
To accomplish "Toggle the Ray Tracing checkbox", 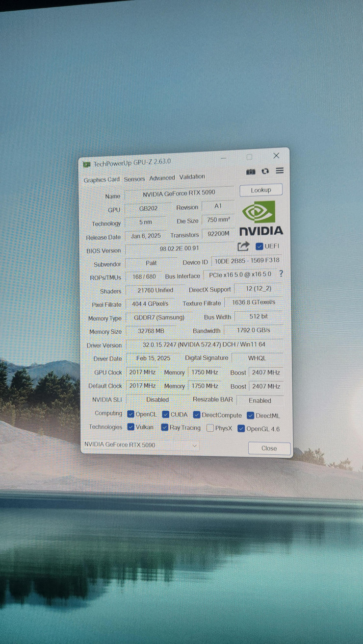I will click(x=165, y=427).
